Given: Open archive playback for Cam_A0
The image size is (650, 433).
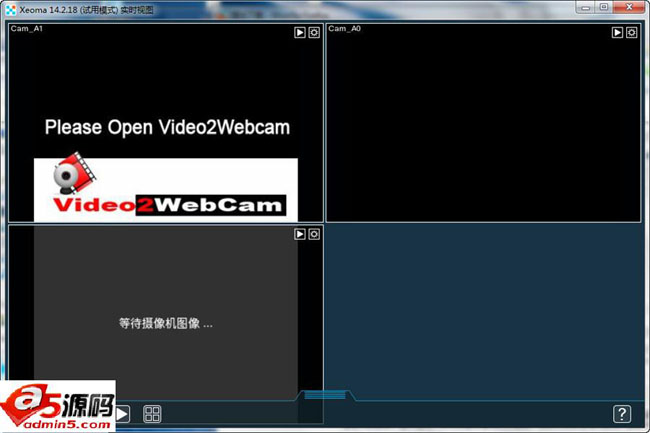Looking at the screenshot, I should (x=617, y=32).
